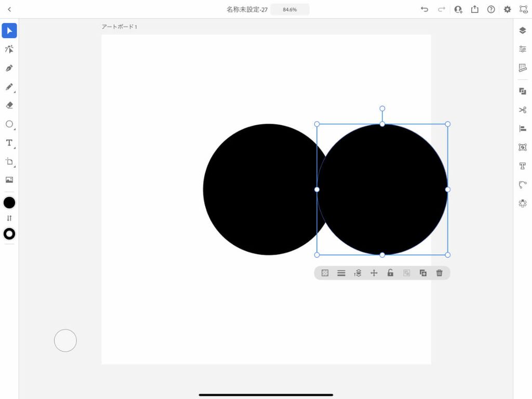Open the Help question mark
This screenshot has width=532, height=399.
(491, 9)
